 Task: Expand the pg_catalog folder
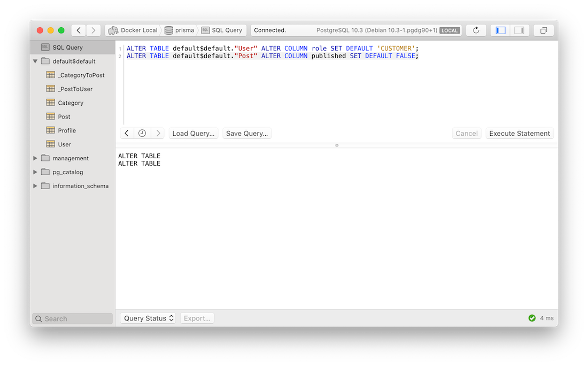35,172
